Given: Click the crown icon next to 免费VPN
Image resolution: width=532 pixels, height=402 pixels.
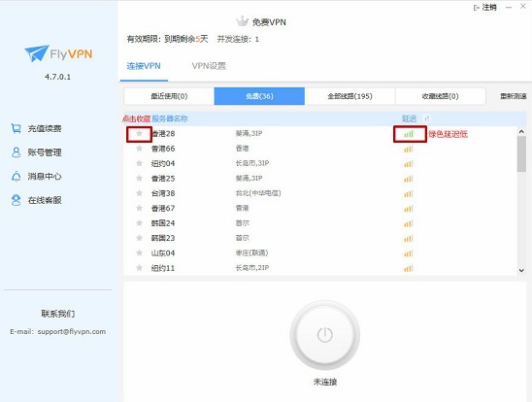Looking at the screenshot, I should click(243, 21).
